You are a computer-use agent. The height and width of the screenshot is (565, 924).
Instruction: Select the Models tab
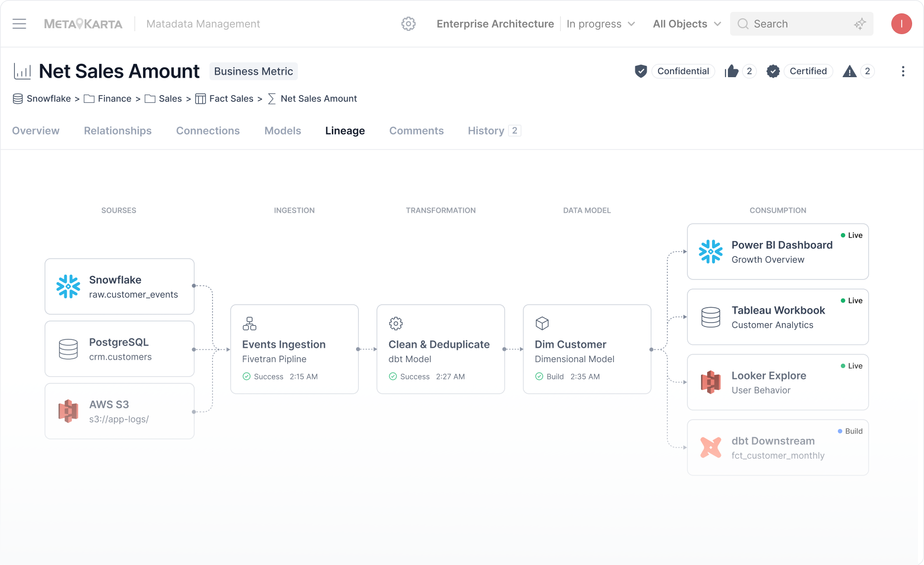coord(283,131)
